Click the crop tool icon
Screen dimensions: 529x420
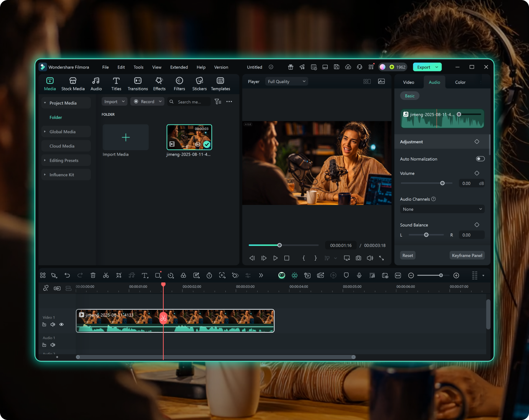[119, 275]
